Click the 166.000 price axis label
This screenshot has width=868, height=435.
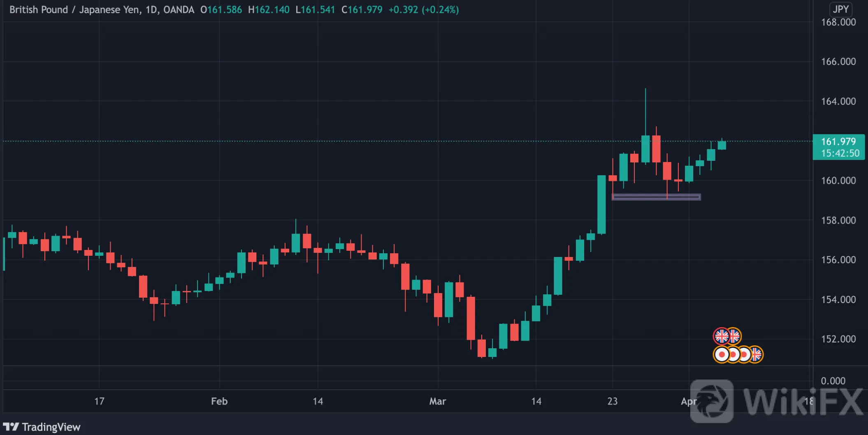(x=838, y=62)
